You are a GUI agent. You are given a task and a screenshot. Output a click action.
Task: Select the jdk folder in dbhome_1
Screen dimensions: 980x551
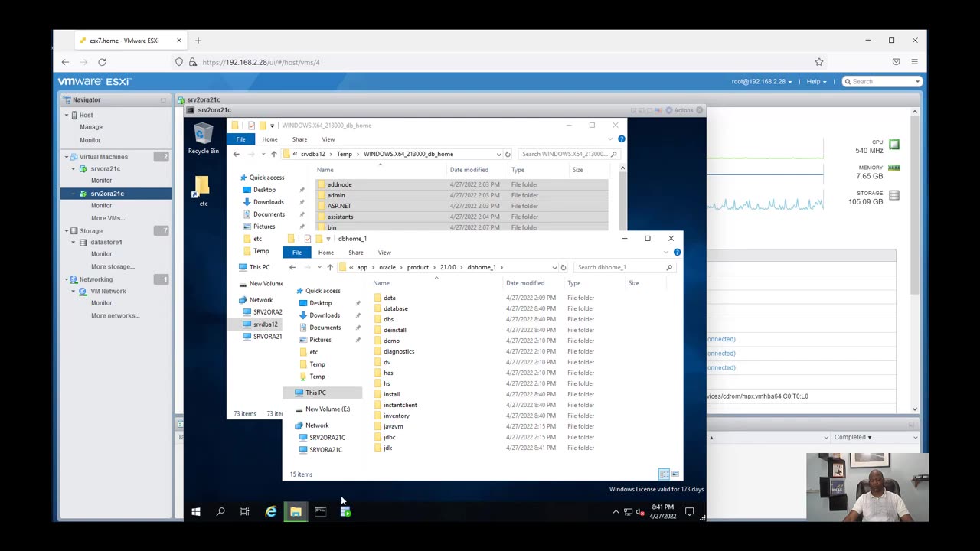[387, 448]
